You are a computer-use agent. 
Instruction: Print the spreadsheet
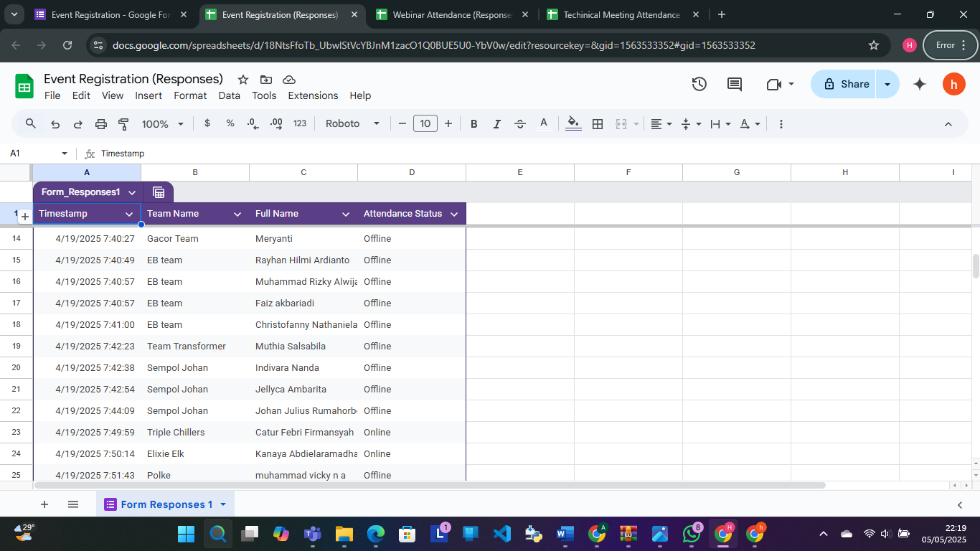[101, 124]
